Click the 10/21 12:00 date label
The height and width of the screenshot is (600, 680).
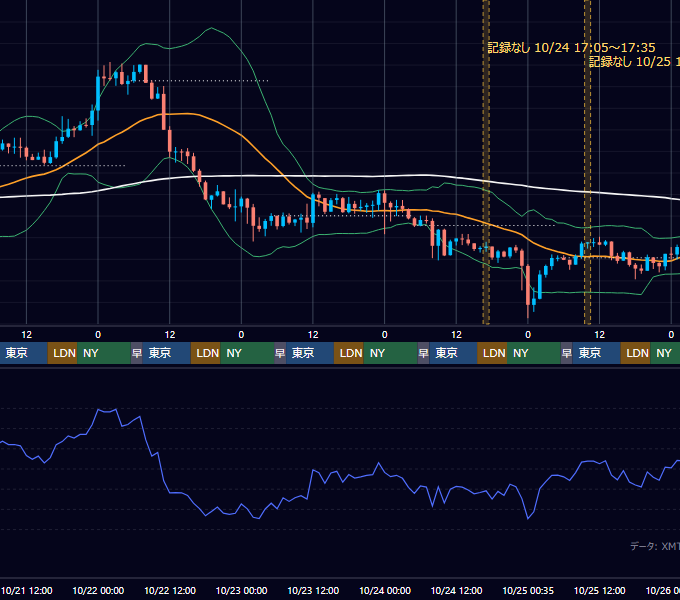point(26,590)
